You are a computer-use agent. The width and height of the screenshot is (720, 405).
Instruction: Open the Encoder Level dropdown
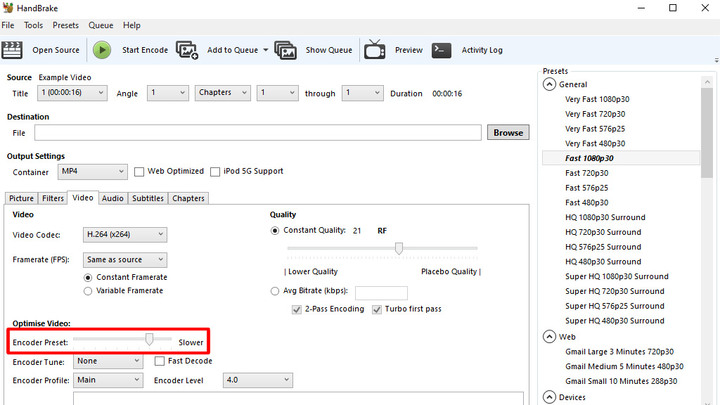258,380
